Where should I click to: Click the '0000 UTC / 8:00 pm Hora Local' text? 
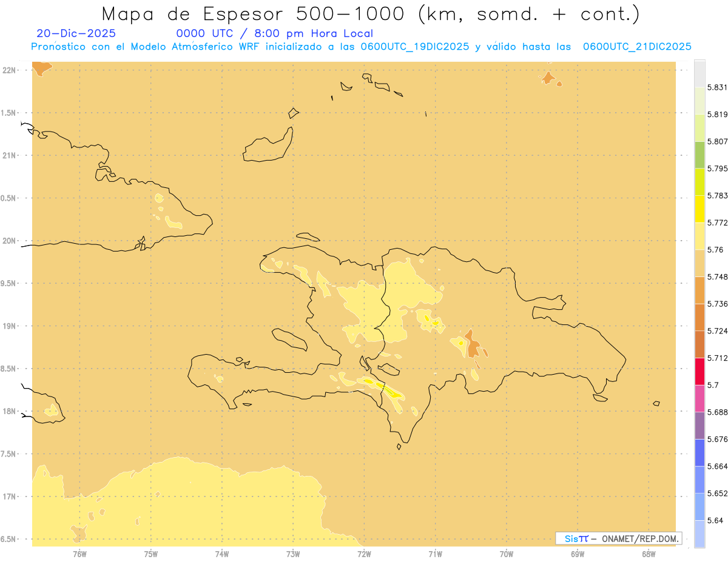275,34
